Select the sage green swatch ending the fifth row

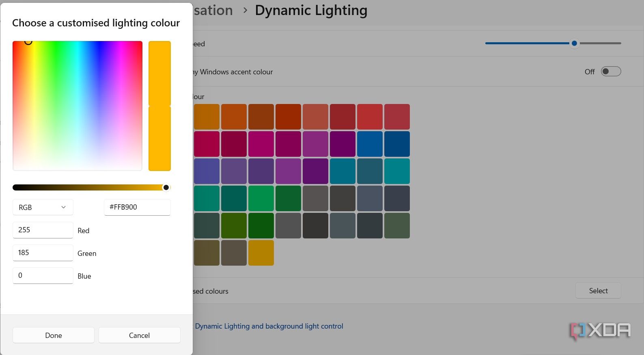pyautogui.click(x=397, y=225)
